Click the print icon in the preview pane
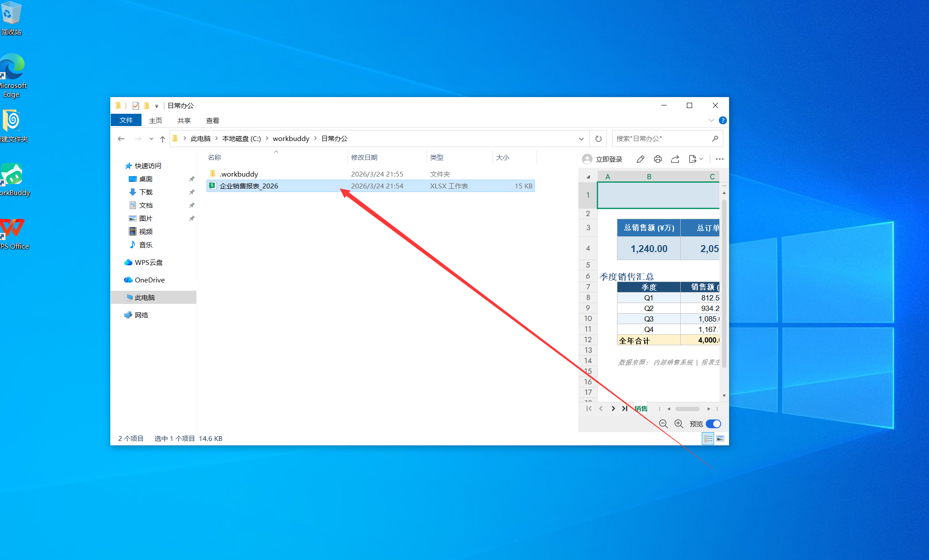The image size is (929, 560). (657, 159)
